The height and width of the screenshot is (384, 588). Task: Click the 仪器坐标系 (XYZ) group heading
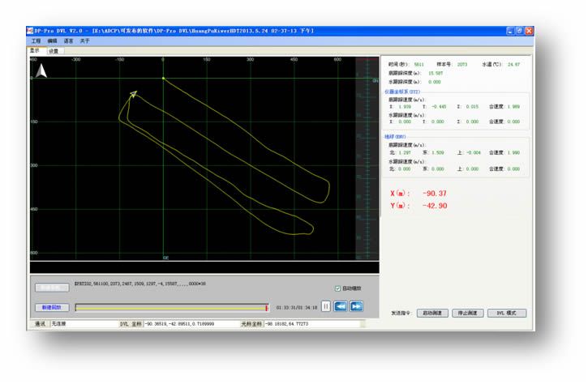[402, 92]
